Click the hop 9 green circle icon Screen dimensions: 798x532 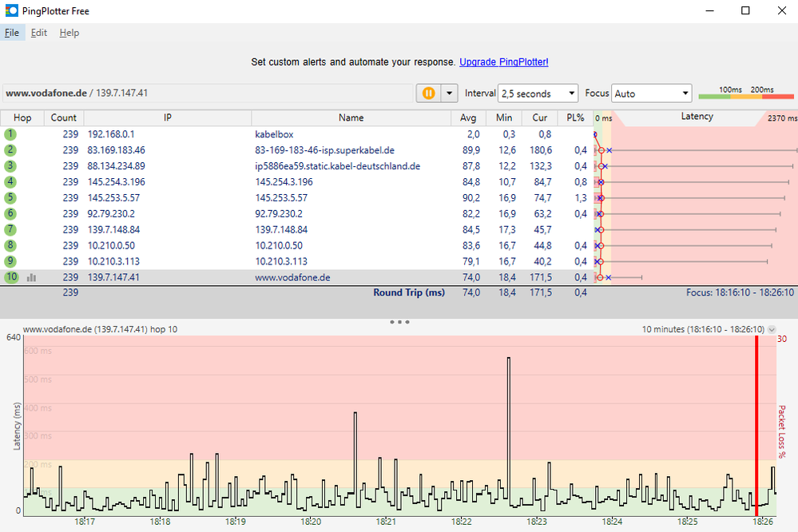point(10,261)
